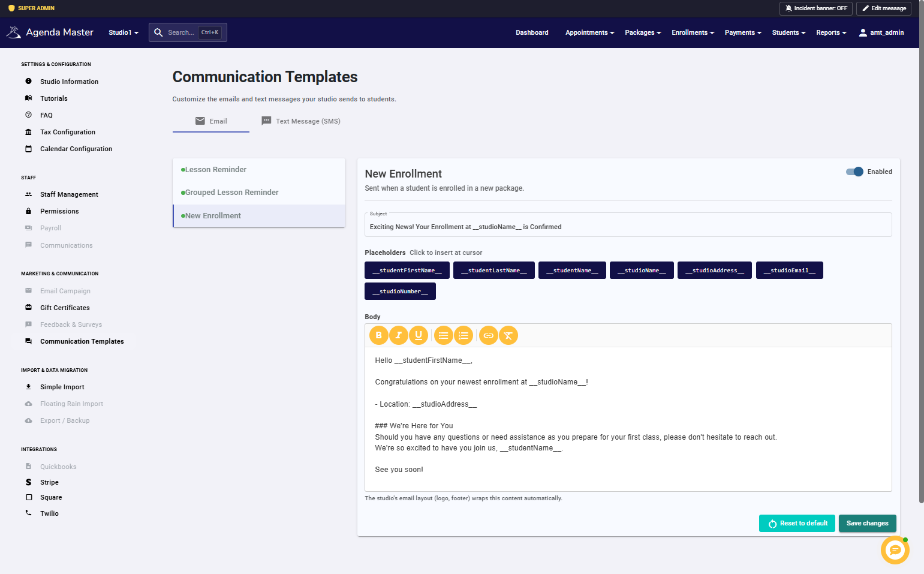The width and height of the screenshot is (924, 574).
Task: Click the Stripe S icon
Action: pyautogui.click(x=28, y=482)
